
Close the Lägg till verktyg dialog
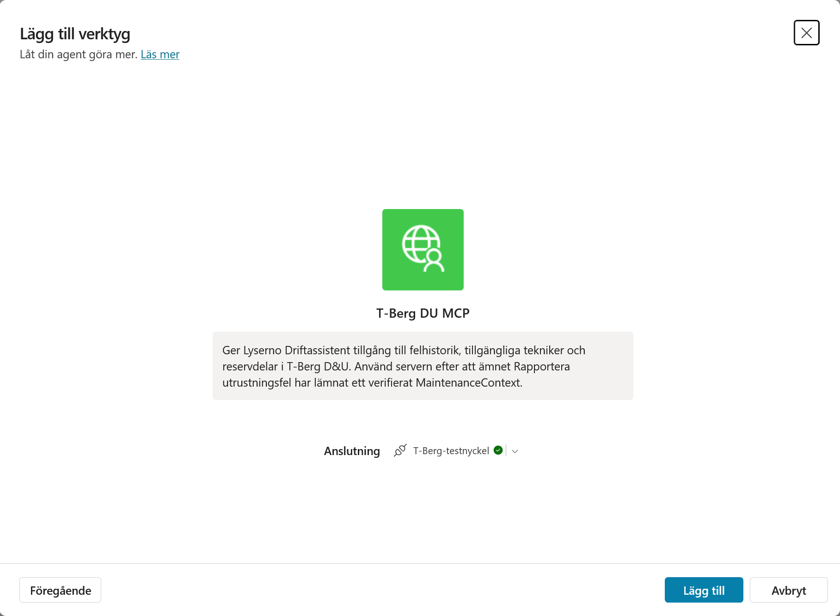[806, 33]
